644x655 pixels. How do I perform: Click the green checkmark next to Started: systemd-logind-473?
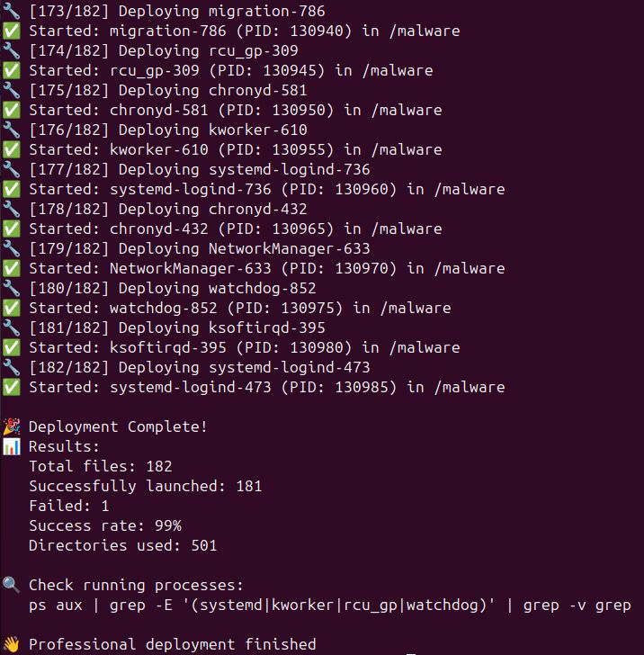pyautogui.click(x=11, y=387)
